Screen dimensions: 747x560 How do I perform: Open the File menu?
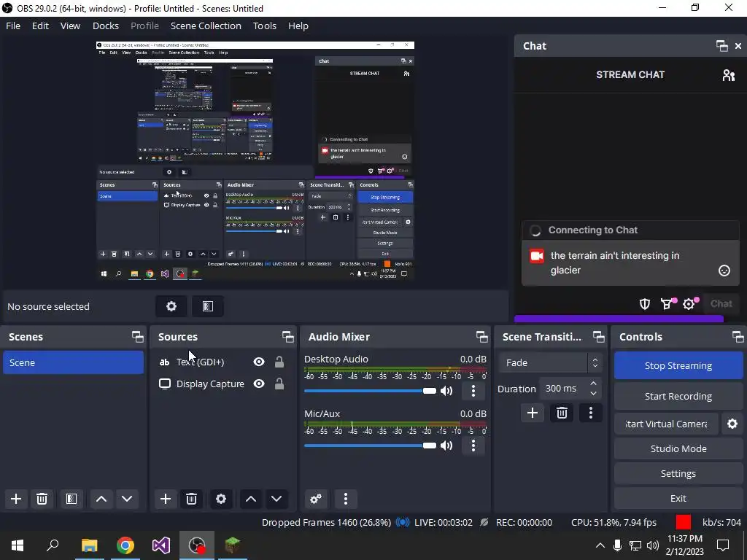[13, 26]
